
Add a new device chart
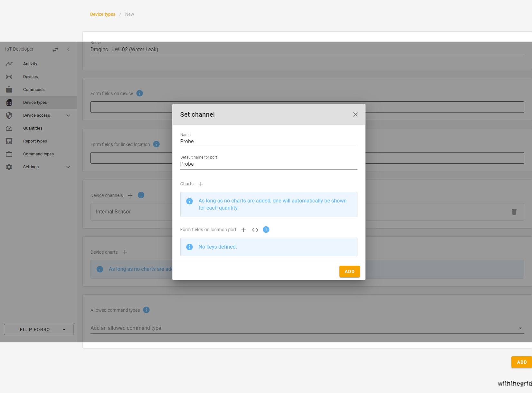point(125,252)
